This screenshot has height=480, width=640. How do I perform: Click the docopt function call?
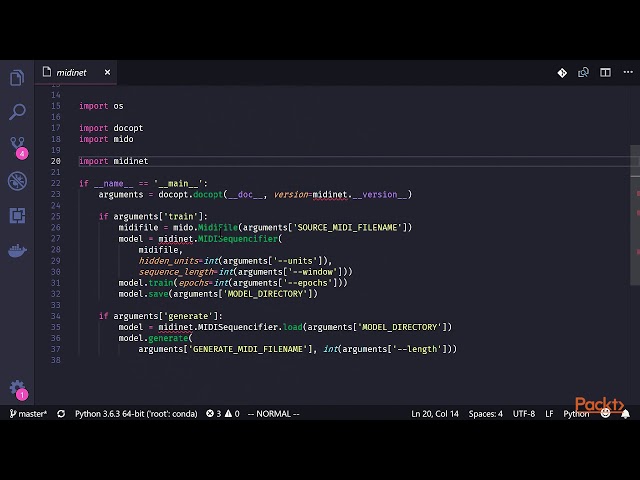pyautogui.click(x=208, y=195)
